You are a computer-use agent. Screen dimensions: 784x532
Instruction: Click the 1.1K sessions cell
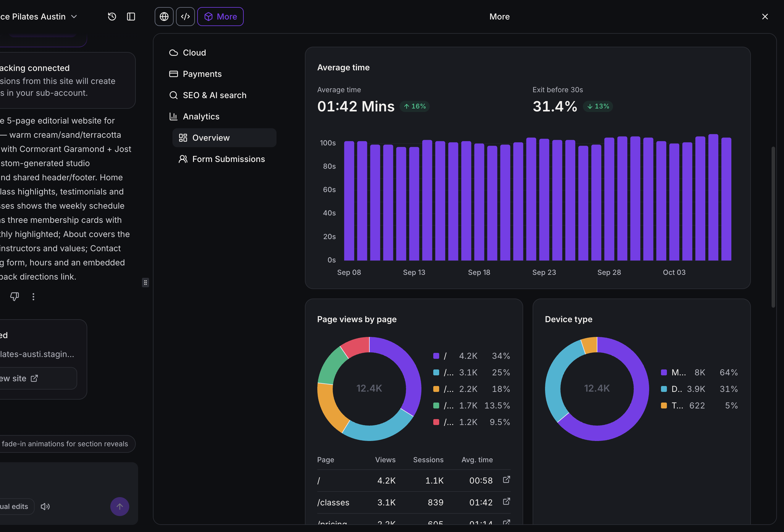434,480
